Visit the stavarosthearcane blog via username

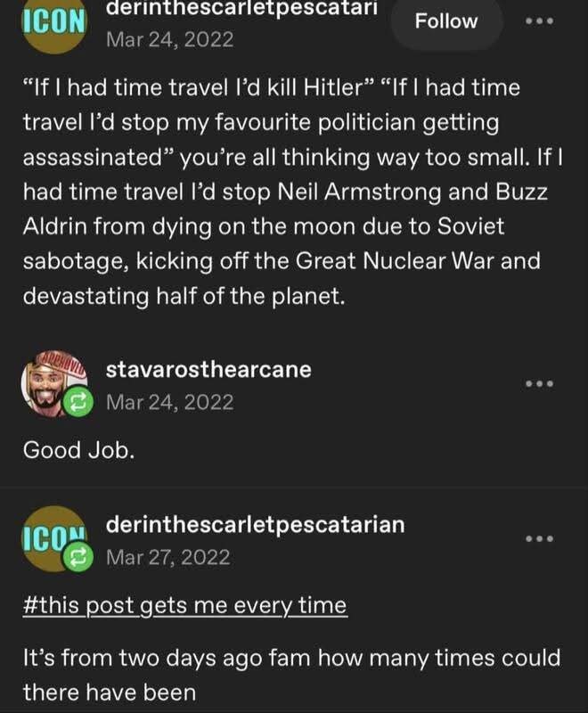[x=208, y=369]
